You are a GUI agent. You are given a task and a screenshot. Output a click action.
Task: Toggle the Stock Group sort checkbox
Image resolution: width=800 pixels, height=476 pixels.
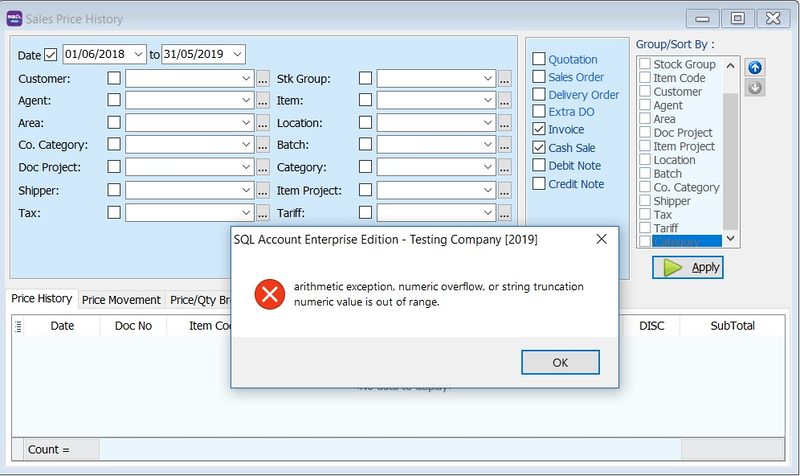(645, 64)
